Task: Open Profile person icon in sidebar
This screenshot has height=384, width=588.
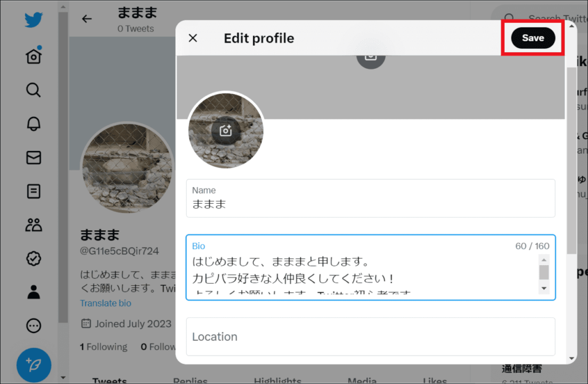Action: coord(33,292)
